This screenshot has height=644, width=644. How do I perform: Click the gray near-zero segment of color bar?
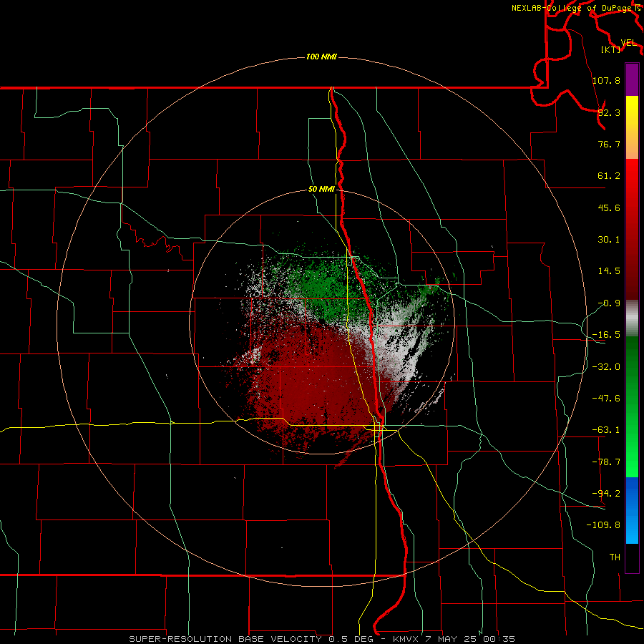click(632, 318)
